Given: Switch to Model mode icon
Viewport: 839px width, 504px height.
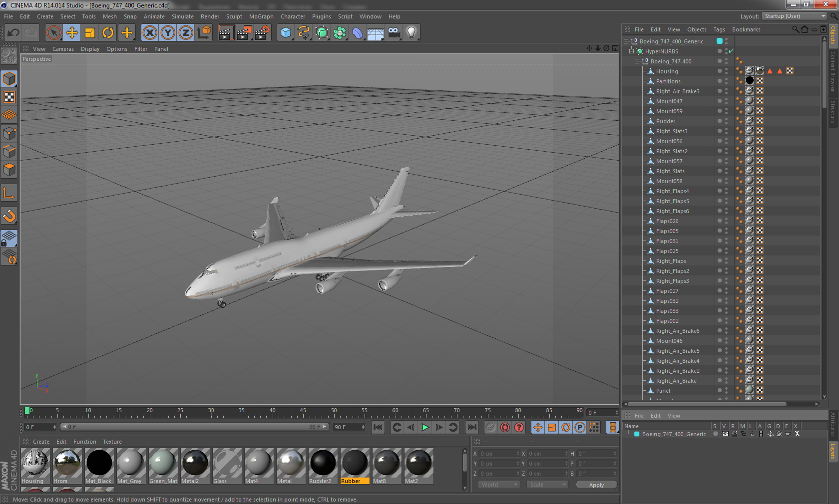Looking at the screenshot, I should click(x=9, y=79).
